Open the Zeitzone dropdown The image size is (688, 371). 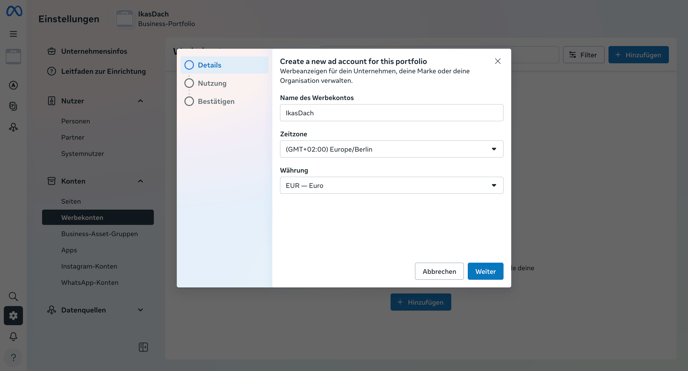pos(391,149)
